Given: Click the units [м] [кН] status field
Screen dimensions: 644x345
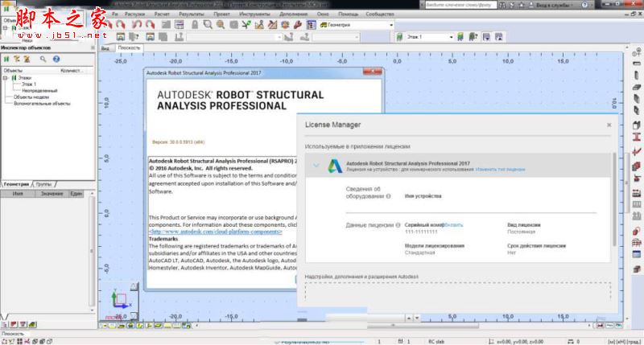Looking at the screenshot, I should pos(624,341).
